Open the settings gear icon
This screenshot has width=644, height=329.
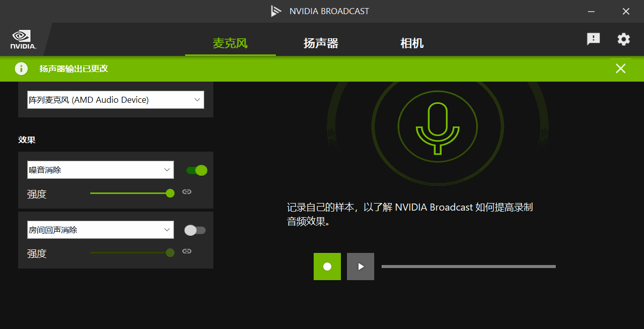click(624, 39)
